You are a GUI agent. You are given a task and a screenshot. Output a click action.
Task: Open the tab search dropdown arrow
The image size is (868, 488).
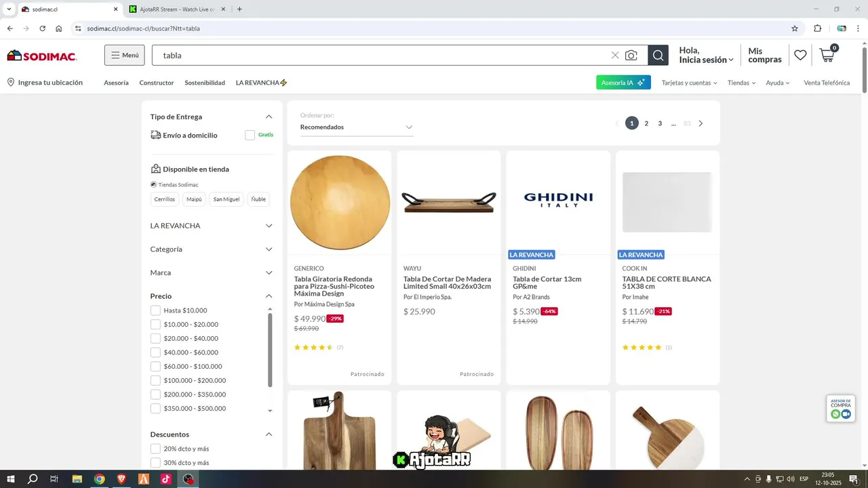click(x=9, y=9)
